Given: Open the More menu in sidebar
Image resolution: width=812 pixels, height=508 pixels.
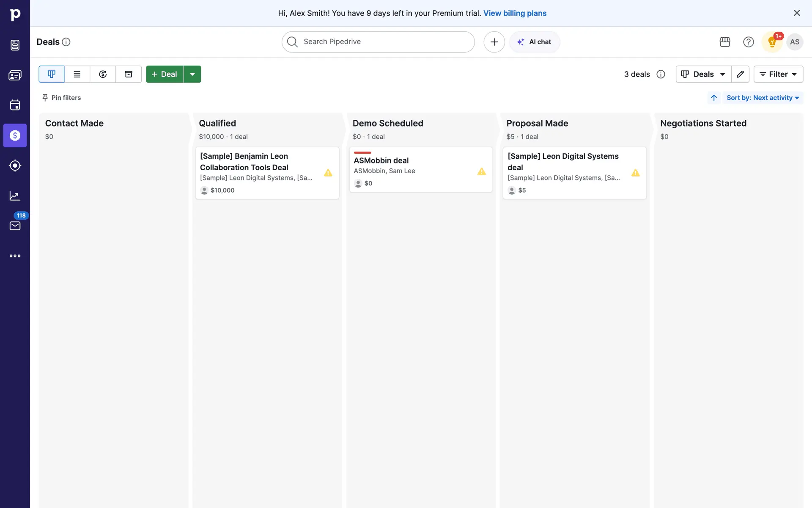Looking at the screenshot, I should (x=15, y=256).
